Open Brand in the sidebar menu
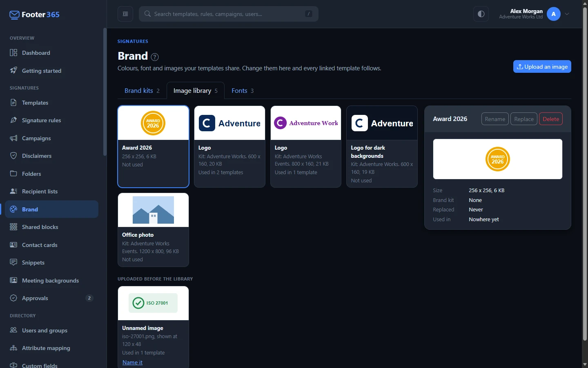The image size is (588, 368). pyautogui.click(x=52, y=209)
